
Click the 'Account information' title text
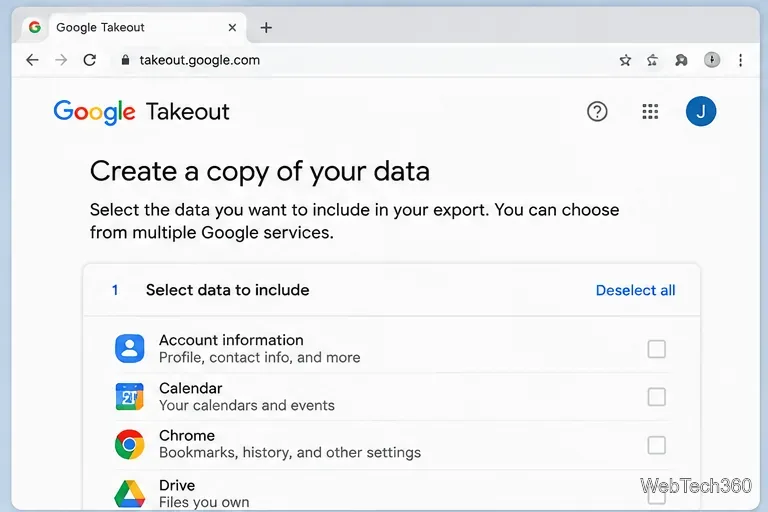231,340
